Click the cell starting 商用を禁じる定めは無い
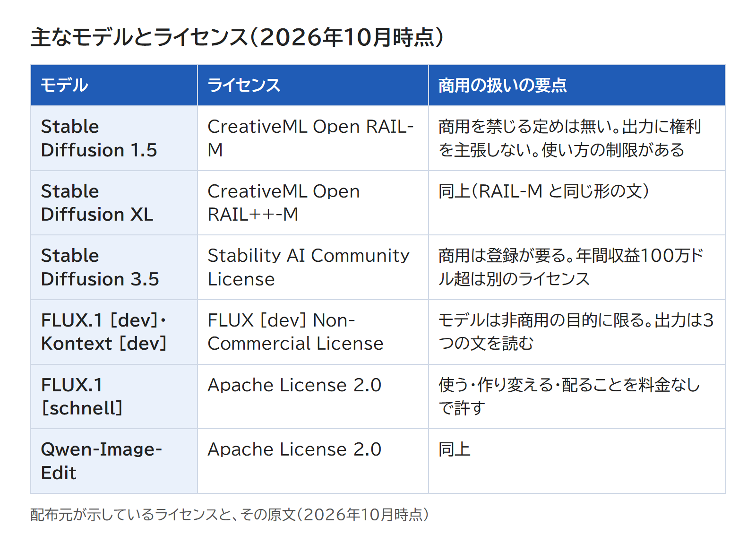Viewport: 756px width, 552px height. coord(576,138)
